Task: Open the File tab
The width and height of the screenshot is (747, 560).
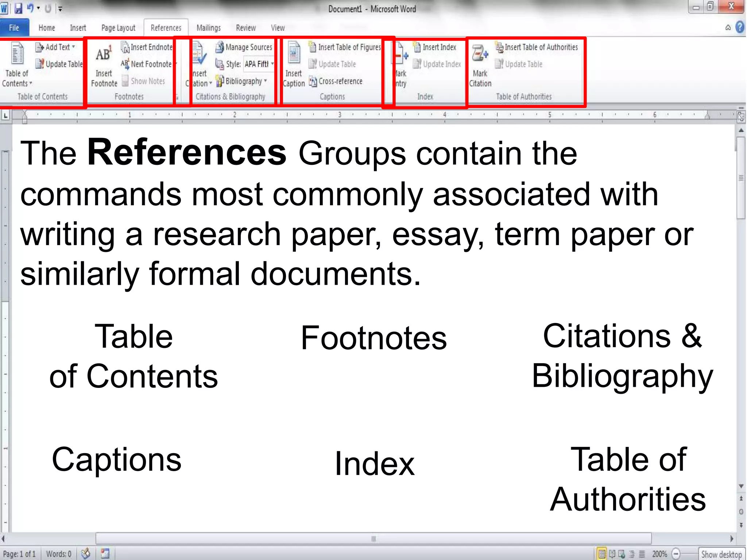Action: 14,28
